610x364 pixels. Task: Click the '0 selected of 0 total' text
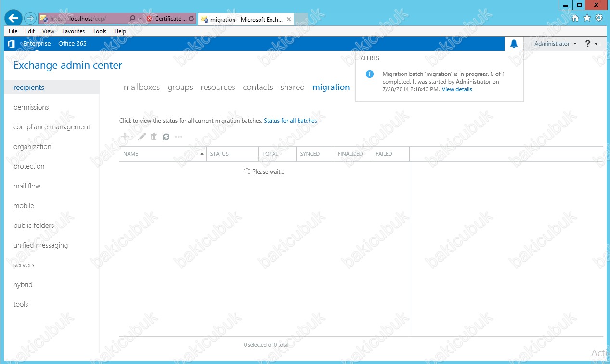click(x=266, y=345)
